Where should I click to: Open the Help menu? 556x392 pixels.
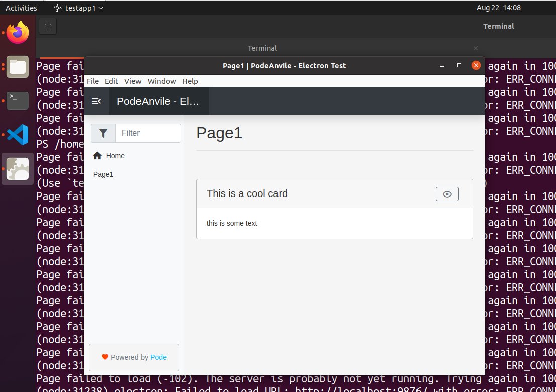pos(190,81)
